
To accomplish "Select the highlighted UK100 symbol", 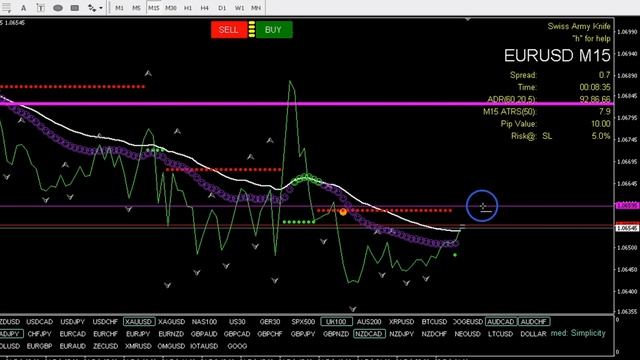I will pos(336,322).
